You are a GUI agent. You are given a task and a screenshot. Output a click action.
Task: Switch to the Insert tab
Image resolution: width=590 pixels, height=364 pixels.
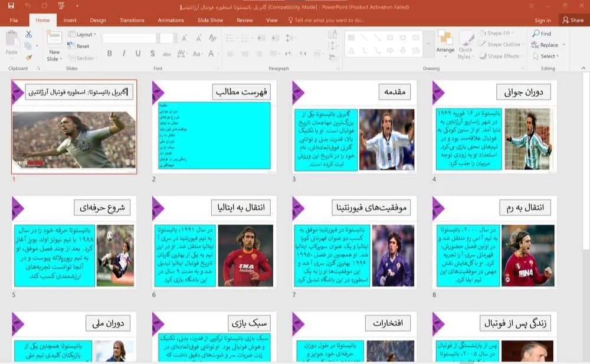pyautogui.click(x=70, y=20)
